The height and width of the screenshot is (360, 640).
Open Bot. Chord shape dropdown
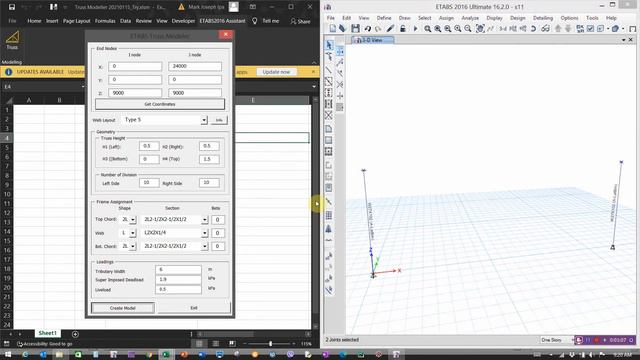[133, 247]
